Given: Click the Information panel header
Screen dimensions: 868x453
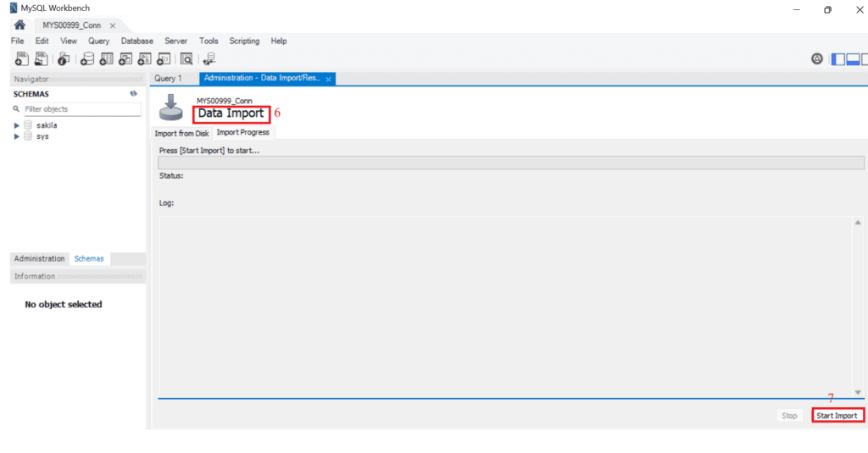Looking at the screenshot, I should (77, 276).
